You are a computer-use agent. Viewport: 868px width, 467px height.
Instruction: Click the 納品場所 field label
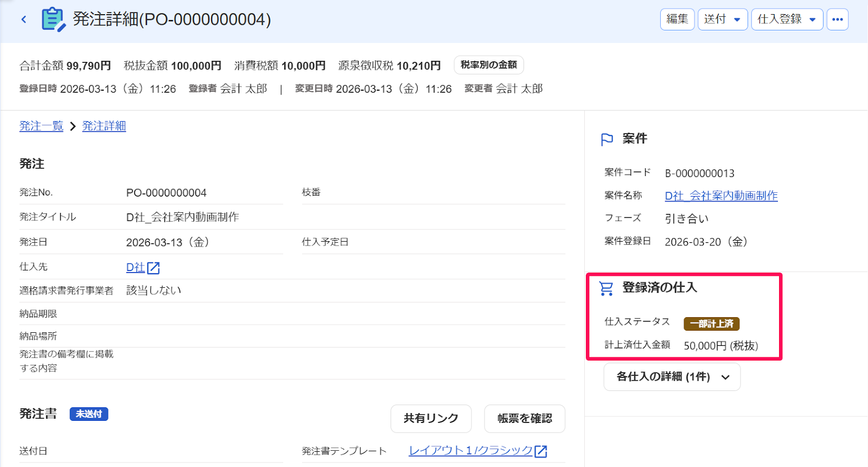tap(38, 336)
